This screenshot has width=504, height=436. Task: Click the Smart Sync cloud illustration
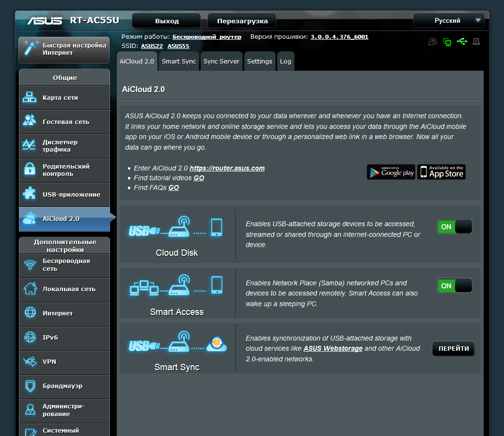coord(177,342)
